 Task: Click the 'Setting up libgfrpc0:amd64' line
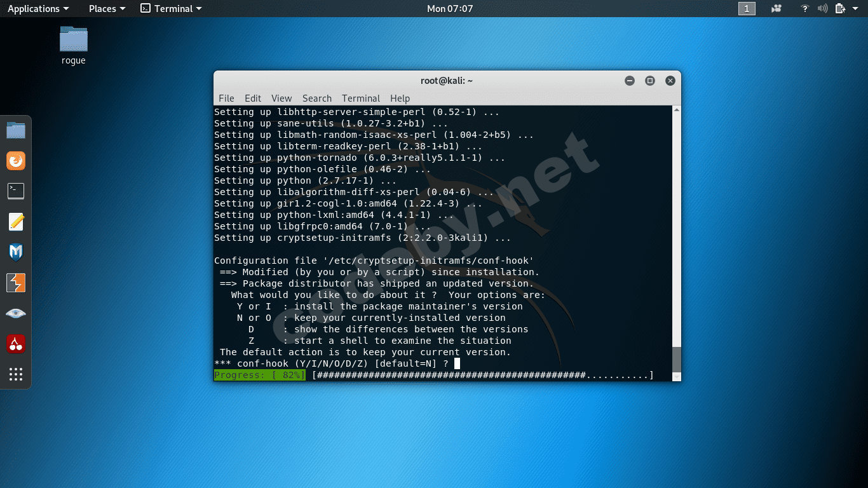323,226
